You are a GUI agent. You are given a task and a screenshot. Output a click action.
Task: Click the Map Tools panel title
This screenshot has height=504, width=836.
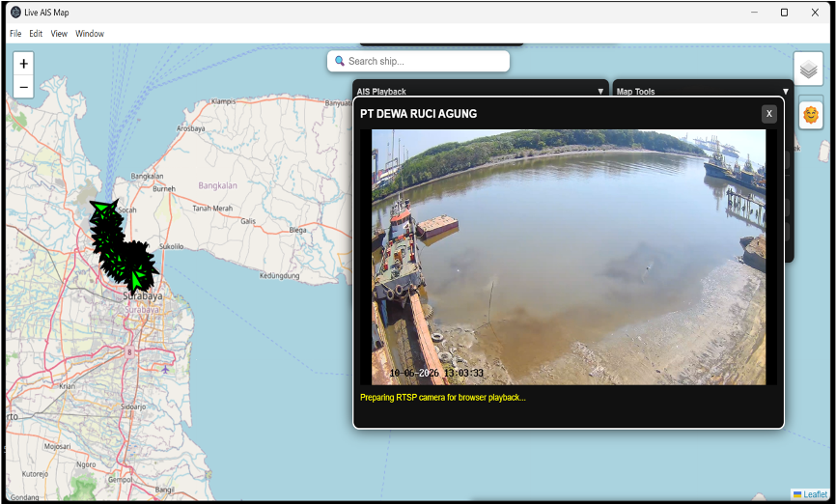(x=635, y=91)
